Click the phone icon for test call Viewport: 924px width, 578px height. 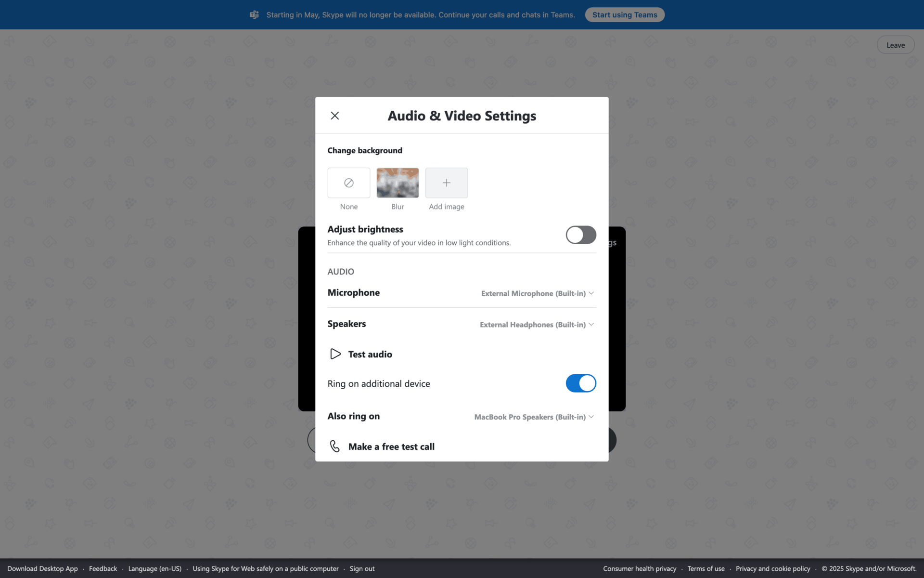[334, 447]
